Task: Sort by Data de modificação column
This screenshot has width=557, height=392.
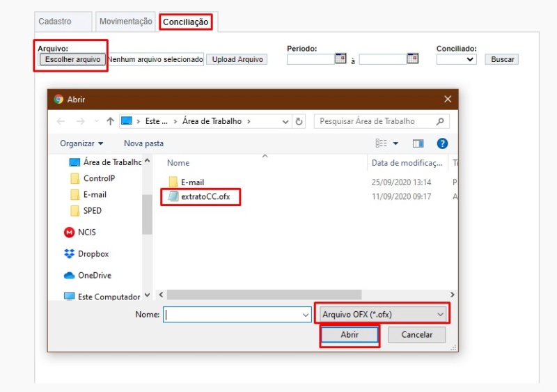Action: coord(407,163)
